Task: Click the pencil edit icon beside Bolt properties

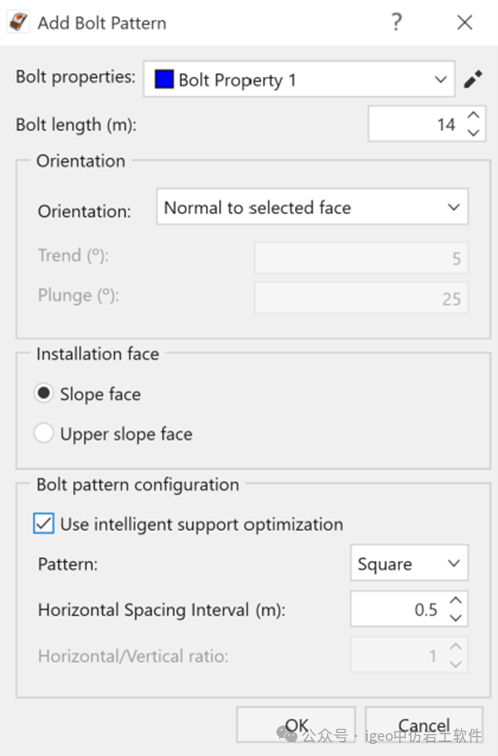Action: (473, 79)
